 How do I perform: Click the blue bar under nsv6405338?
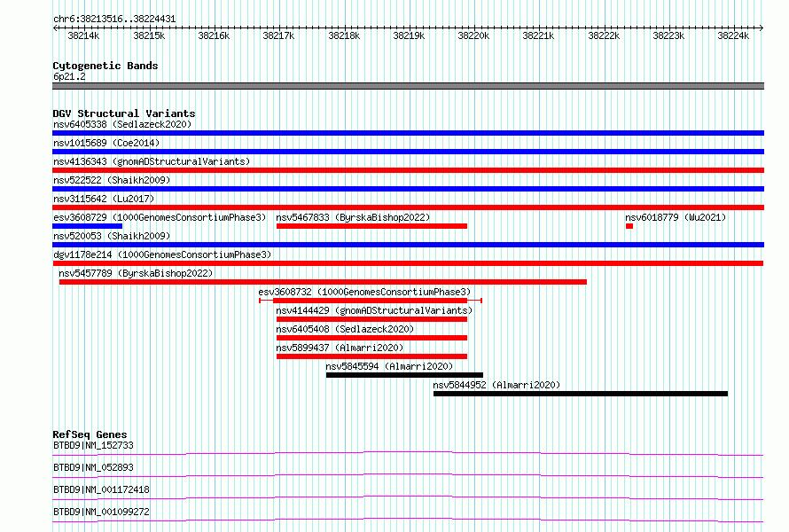[408, 133]
